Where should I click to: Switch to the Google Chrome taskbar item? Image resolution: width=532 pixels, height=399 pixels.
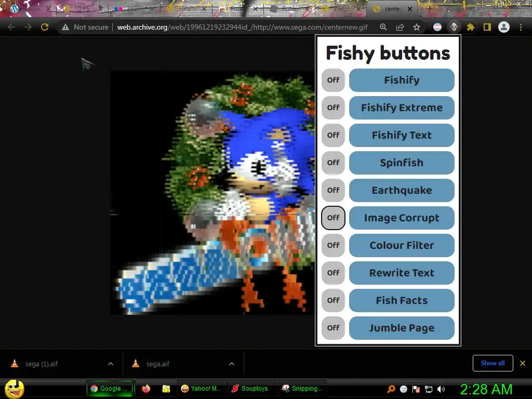[x=110, y=389]
